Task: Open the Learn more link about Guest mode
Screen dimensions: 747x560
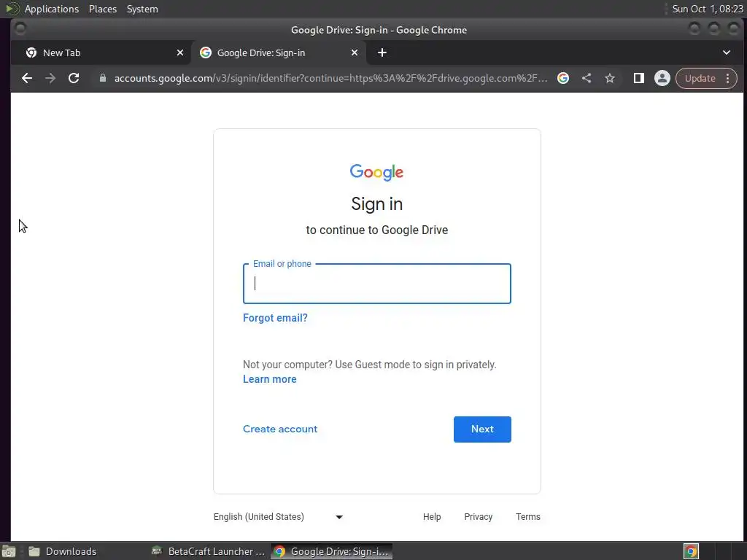Action: point(270,379)
